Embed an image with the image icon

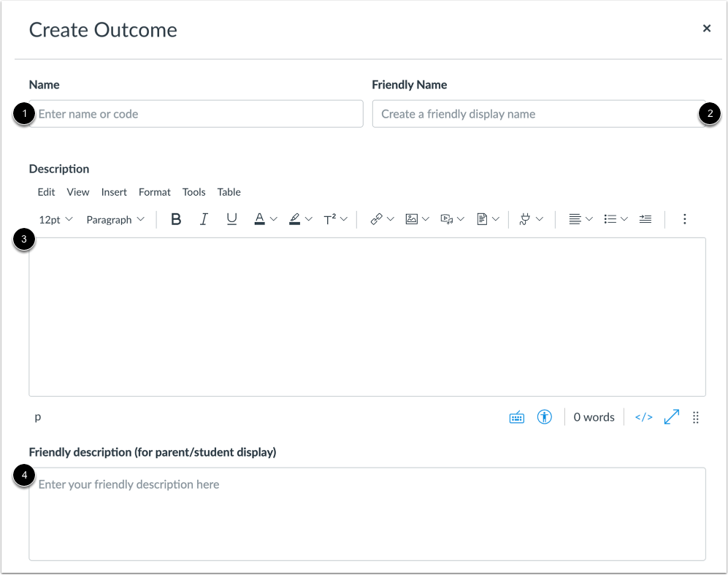pos(413,218)
